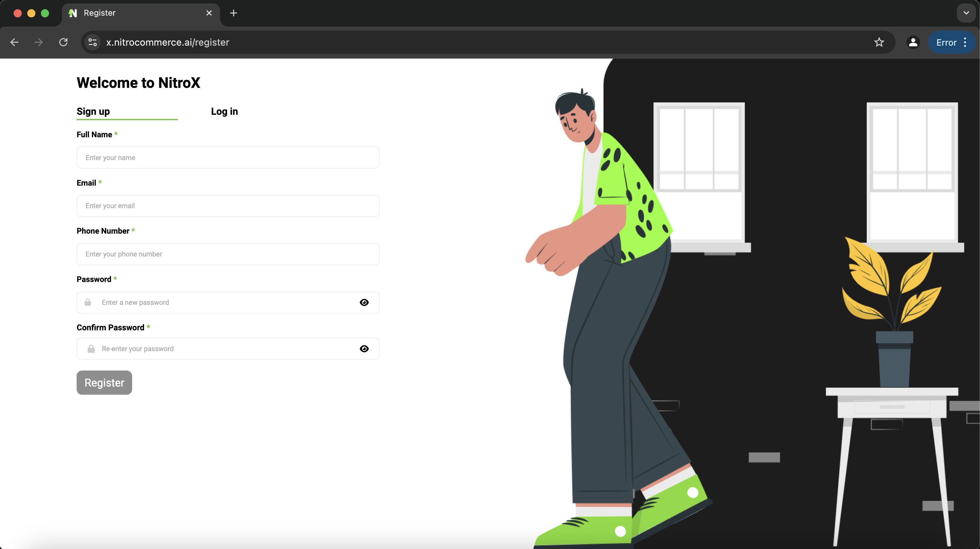Click the red close window button

tap(17, 13)
